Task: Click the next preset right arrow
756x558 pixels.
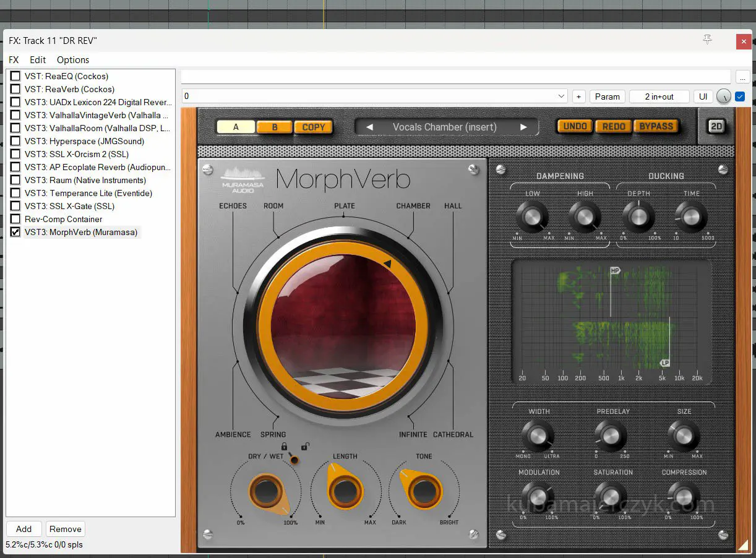Action: [523, 127]
